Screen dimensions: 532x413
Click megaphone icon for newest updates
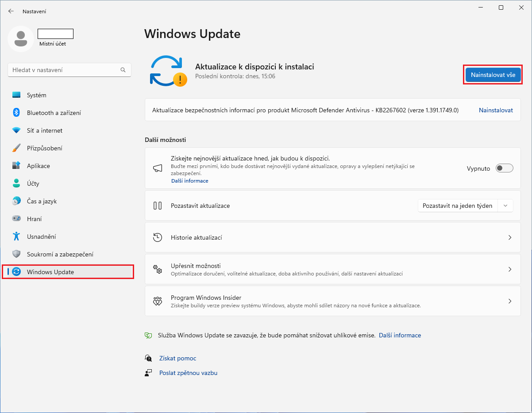[x=158, y=168]
